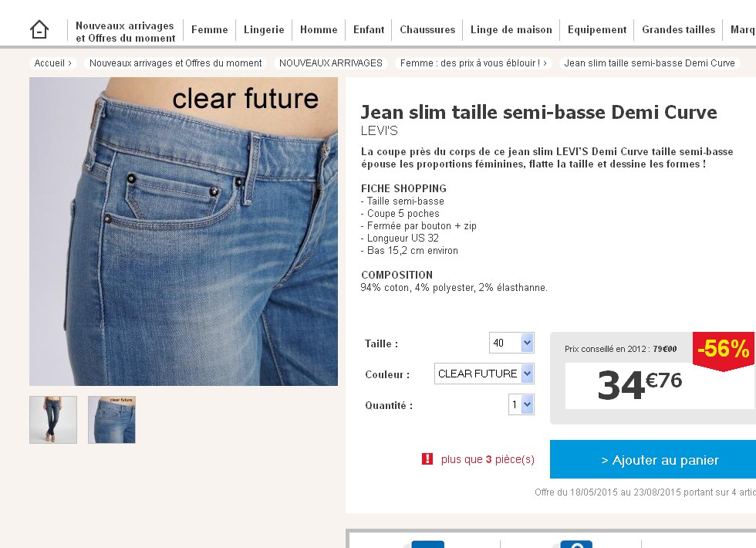Click Ajouter au panier button
Viewport: 756px width, 548px height.
(653, 459)
